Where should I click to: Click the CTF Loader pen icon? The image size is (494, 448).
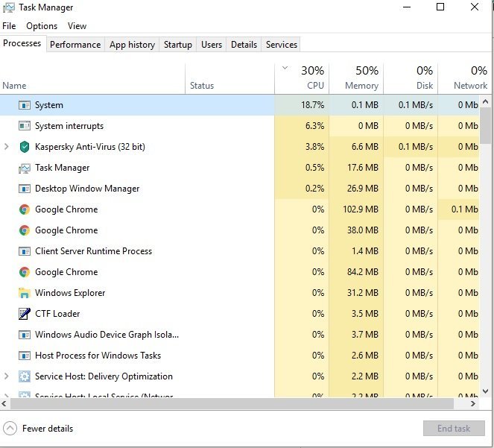(x=25, y=314)
